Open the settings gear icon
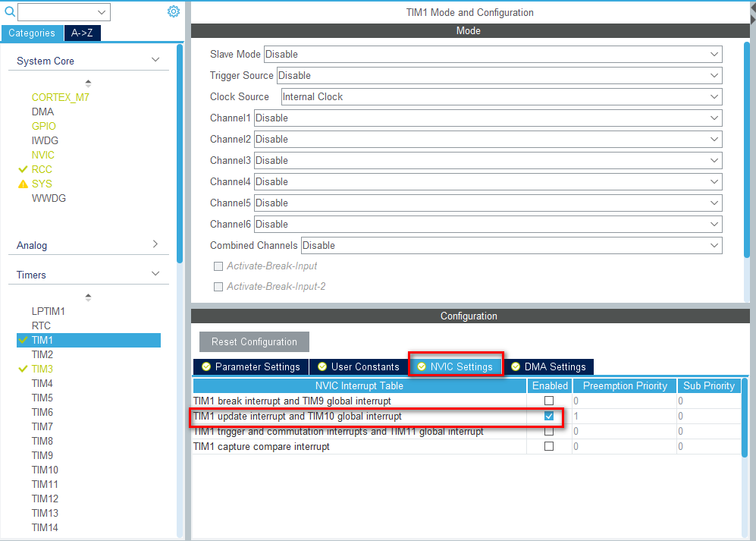Screen dimensions: 756x541 click(x=174, y=11)
